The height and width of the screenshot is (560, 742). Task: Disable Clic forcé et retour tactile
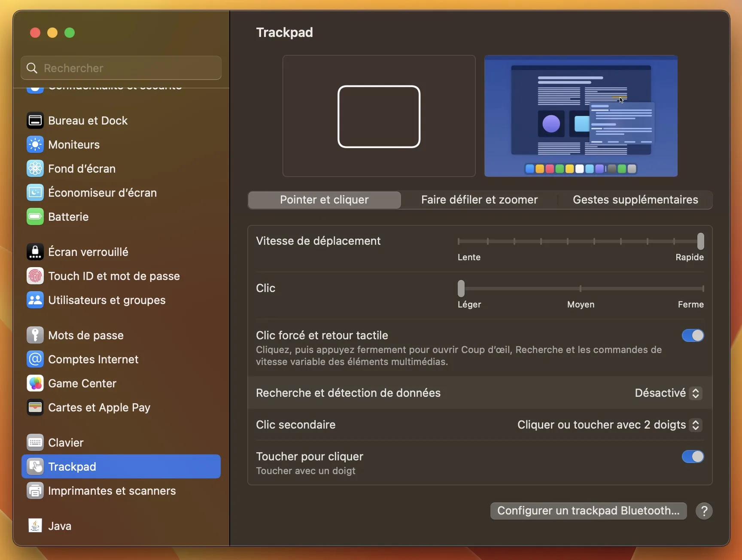[692, 335]
